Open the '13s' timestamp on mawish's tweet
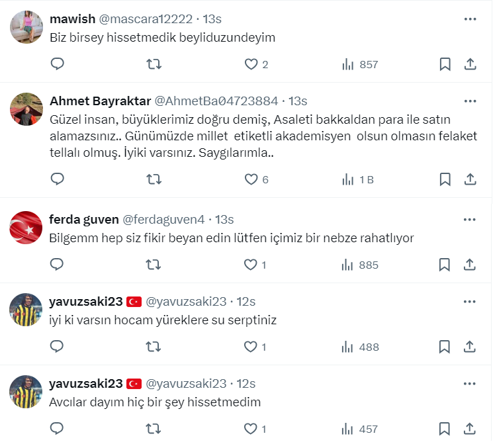 (x=212, y=19)
